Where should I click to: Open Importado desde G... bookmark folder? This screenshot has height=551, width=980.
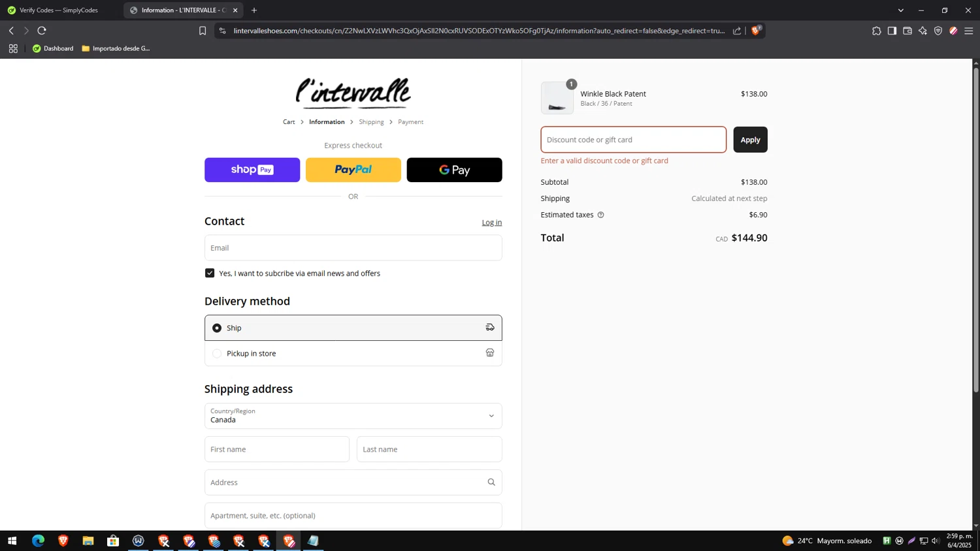tap(116, 48)
